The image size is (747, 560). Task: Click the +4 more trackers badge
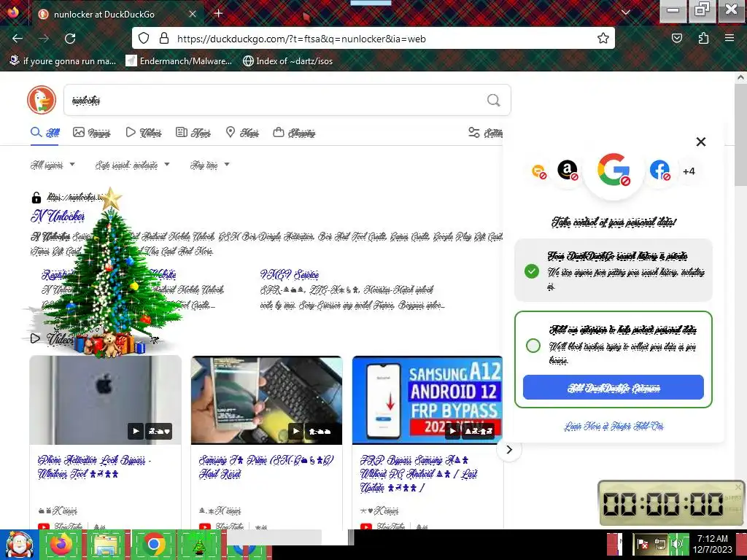point(689,171)
